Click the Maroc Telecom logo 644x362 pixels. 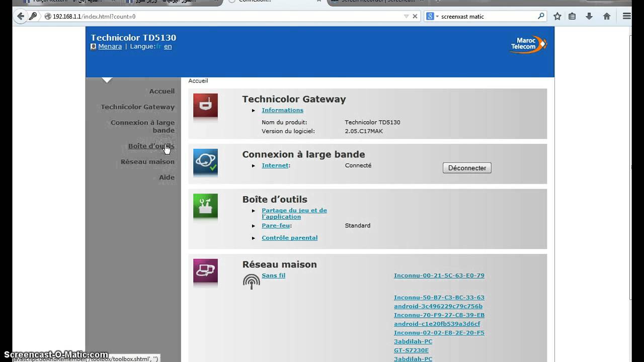pos(528,45)
